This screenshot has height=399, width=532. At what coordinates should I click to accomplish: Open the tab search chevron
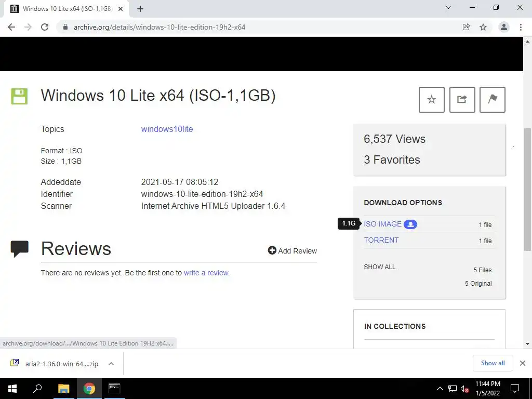(x=448, y=7)
